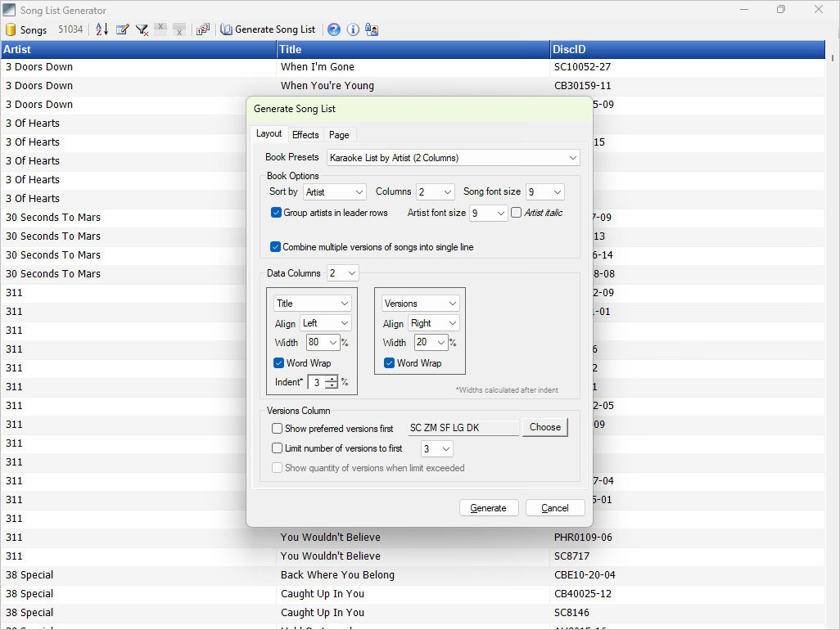Open the Artist font size dropdown
The height and width of the screenshot is (630, 840).
[x=489, y=213]
